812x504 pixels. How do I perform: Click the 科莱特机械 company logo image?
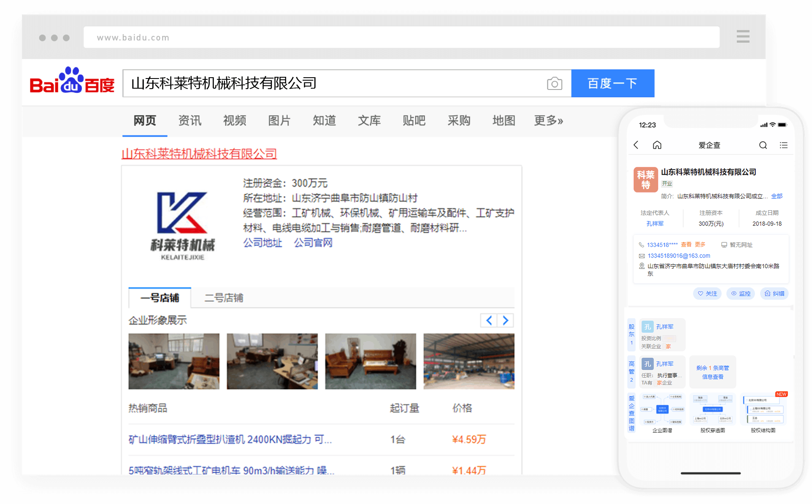[x=182, y=225]
